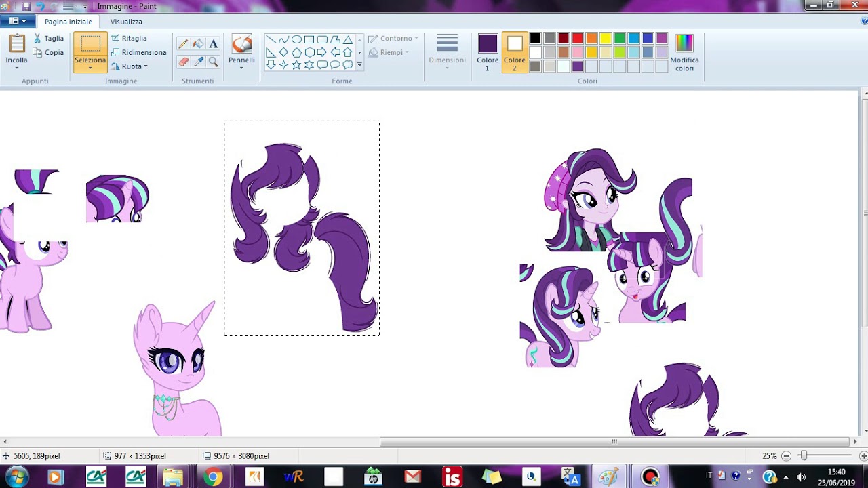Image resolution: width=868 pixels, height=488 pixels.
Task: Select the Pencil tool
Action: [183, 44]
